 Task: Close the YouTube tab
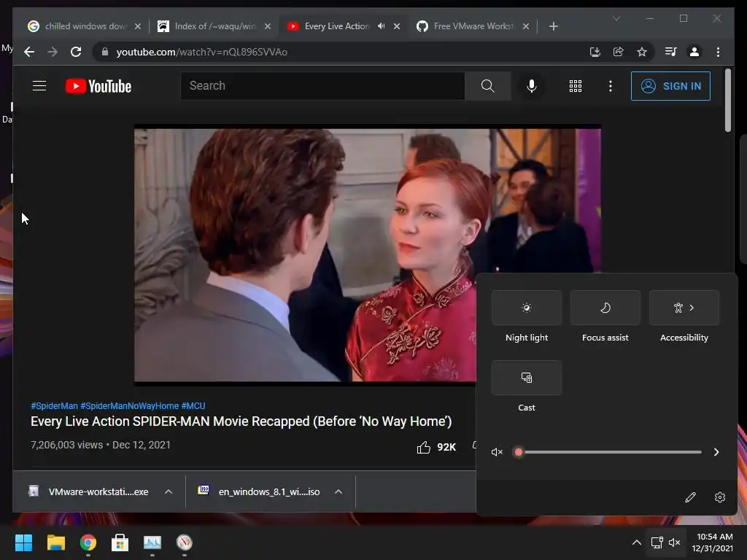click(397, 26)
